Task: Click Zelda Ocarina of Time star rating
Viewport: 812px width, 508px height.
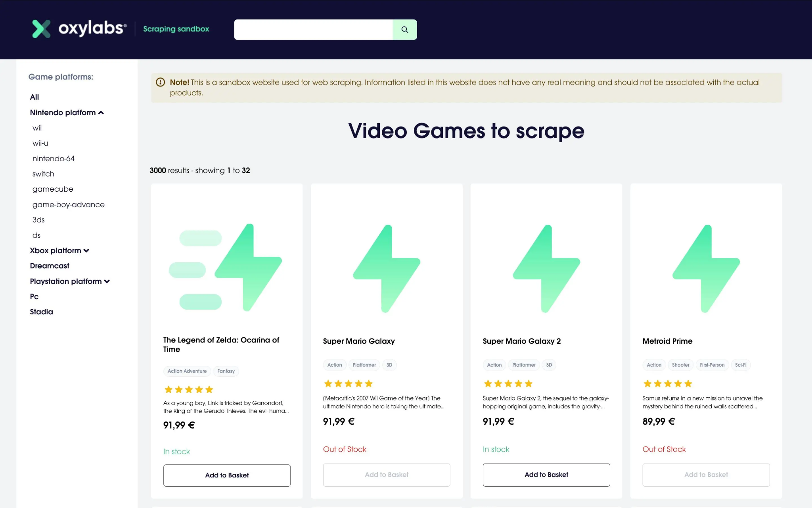Action: [x=189, y=389]
